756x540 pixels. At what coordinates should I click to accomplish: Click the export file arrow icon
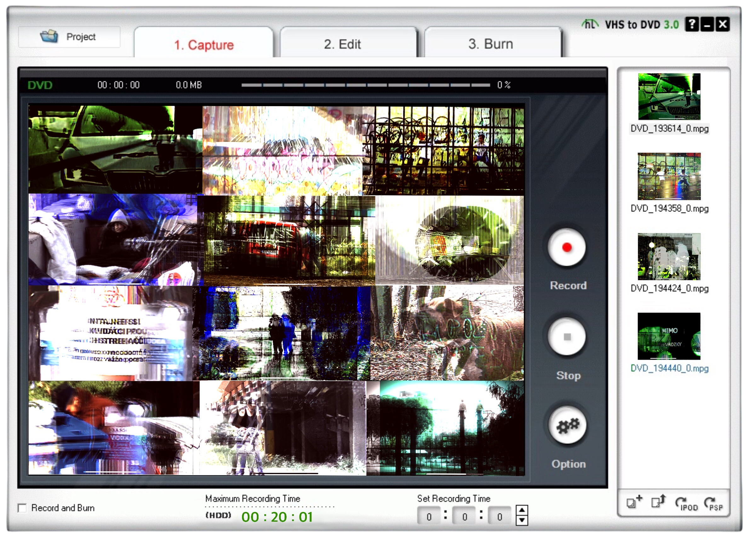coord(658,501)
